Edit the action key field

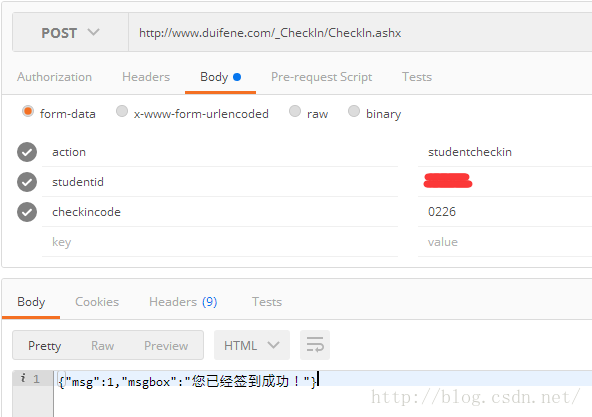pyautogui.click(x=220, y=152)
